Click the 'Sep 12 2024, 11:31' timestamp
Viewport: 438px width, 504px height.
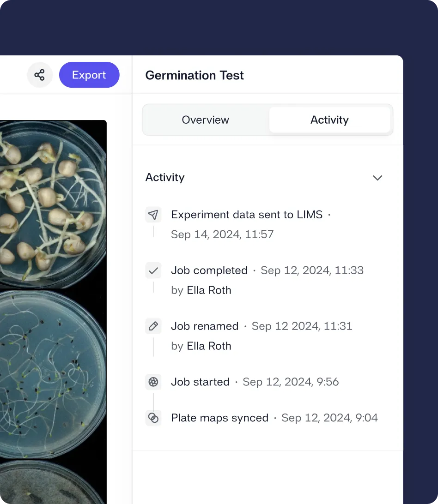(302, 326)
